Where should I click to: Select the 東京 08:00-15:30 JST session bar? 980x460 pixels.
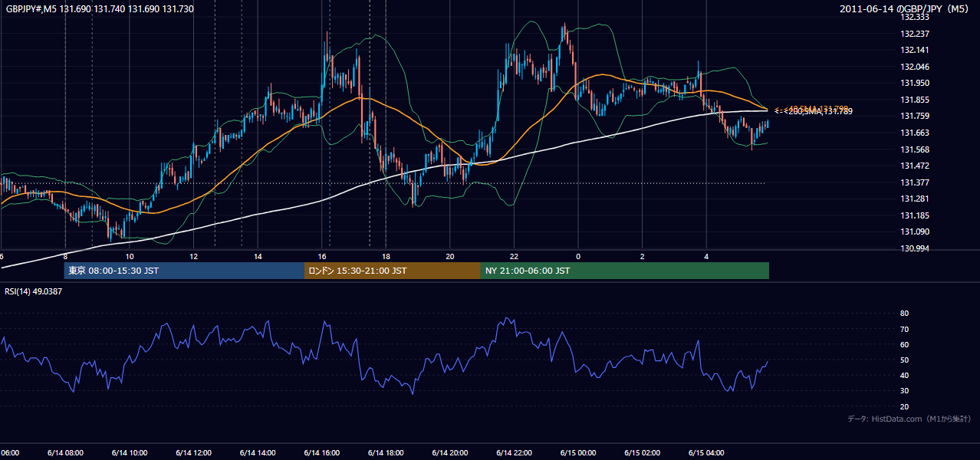click(184, 271)
